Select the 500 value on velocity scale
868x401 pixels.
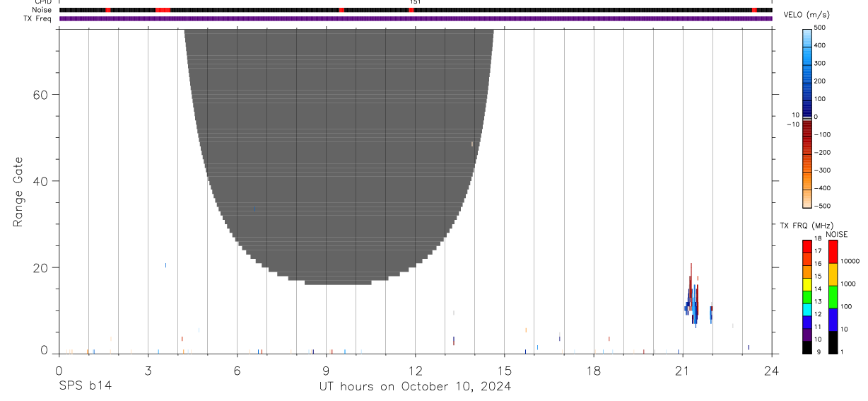819,27
